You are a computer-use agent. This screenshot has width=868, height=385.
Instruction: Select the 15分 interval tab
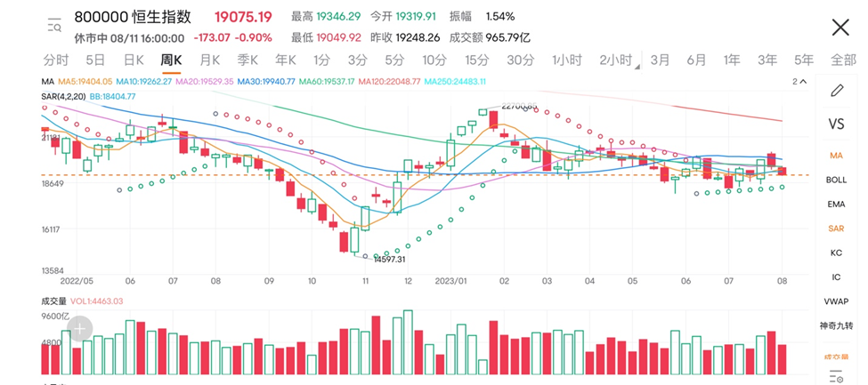pos(476,60)
